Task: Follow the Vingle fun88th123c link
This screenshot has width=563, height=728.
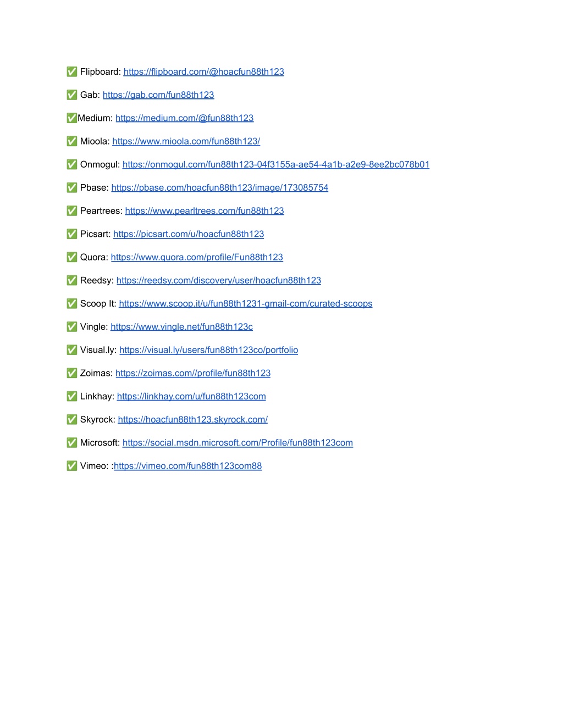Action: pyautogui.click(x=181, y=327)
